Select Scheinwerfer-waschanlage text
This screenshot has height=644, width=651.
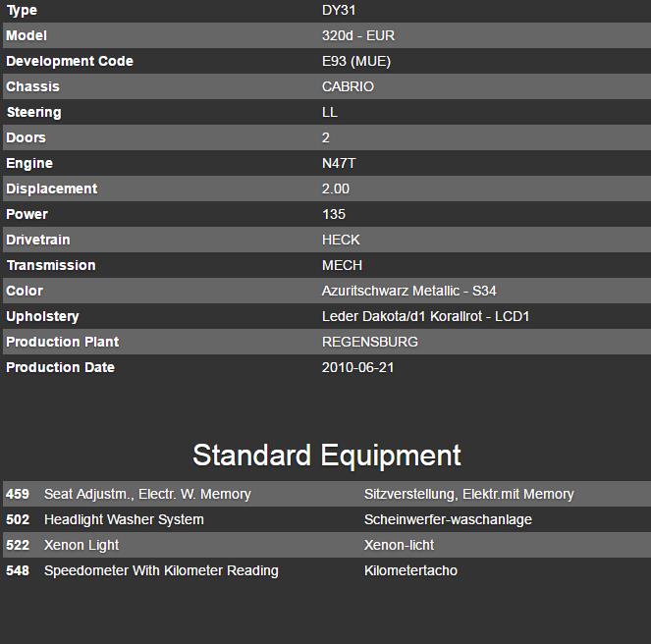448,520
